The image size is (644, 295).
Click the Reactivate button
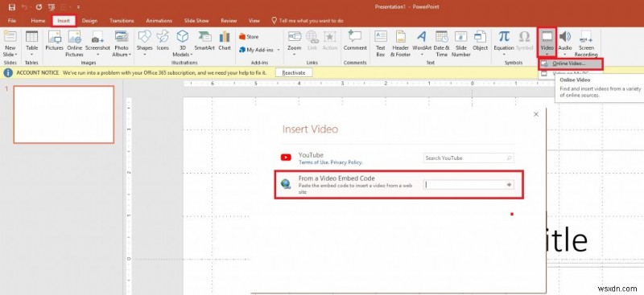294,72
